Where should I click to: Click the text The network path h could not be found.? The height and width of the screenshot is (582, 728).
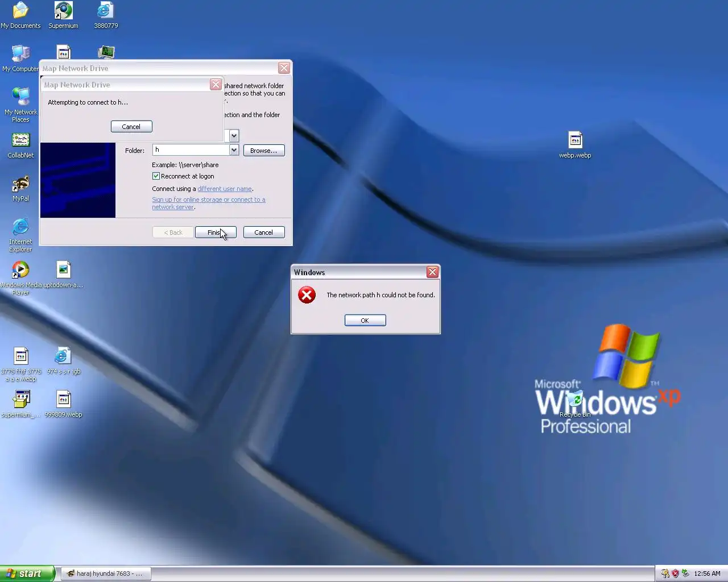[x=380, y=295]
